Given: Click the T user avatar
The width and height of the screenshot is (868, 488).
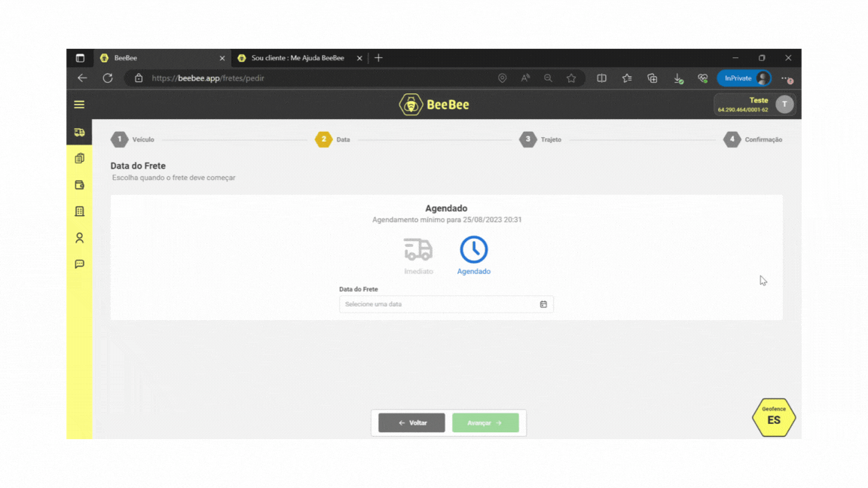Looking at the screenshot, I should click(x=784, y=105).
